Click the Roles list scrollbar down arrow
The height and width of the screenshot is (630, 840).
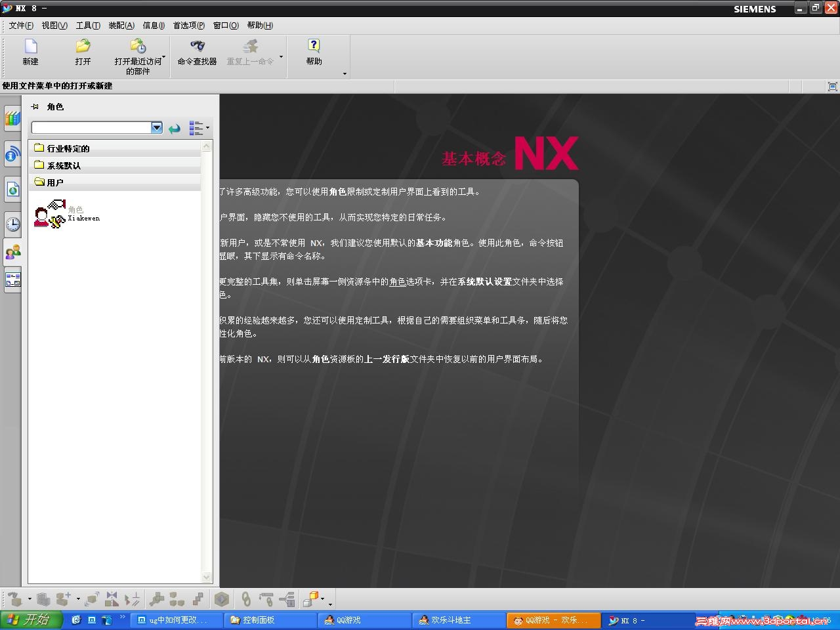207,577
